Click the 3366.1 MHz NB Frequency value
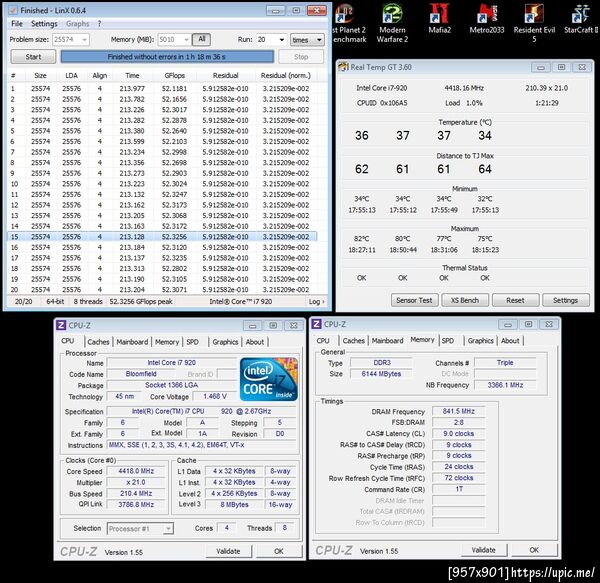 tap(505, 385)
